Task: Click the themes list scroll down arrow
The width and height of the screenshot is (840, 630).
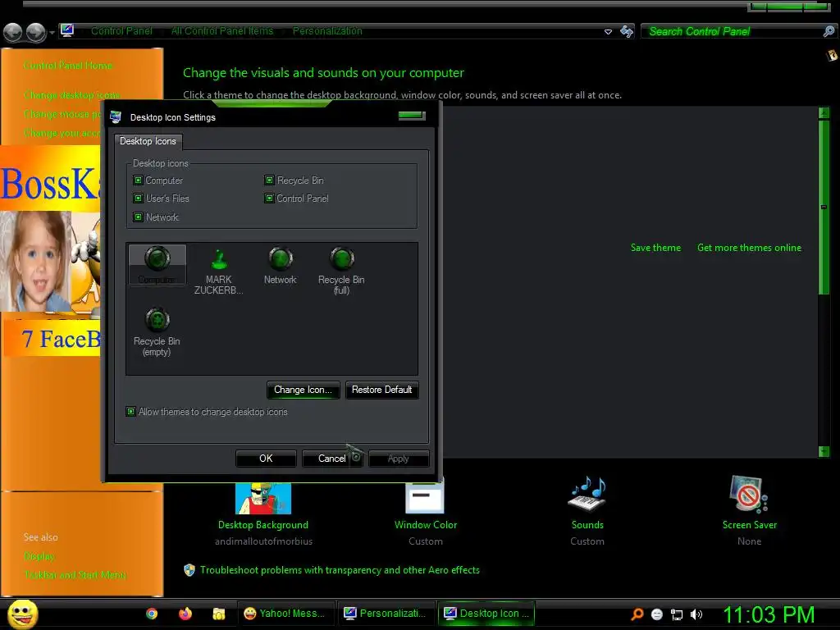Action: [824, 451]
